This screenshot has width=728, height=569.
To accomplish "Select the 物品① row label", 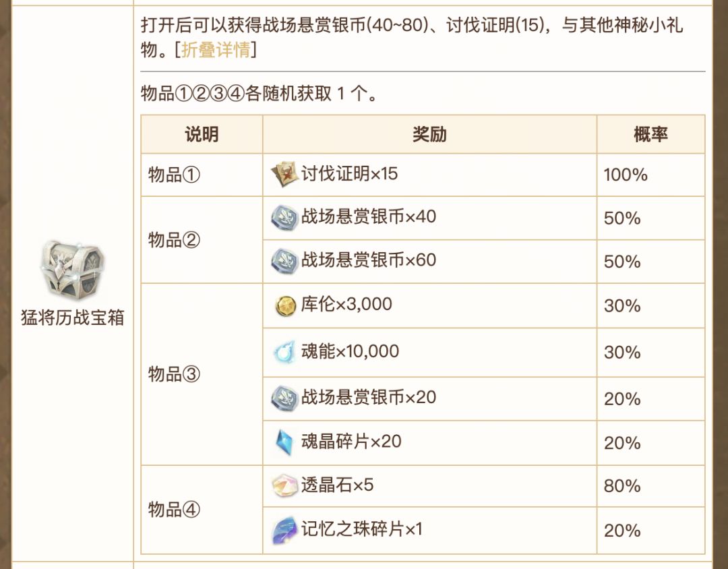I will (174, 175).
